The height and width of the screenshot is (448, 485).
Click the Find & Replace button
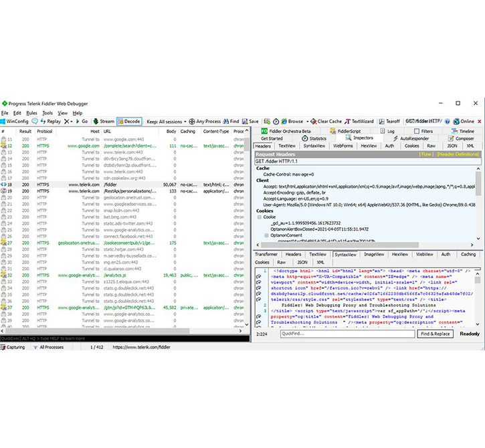click(x=435, y=334)
